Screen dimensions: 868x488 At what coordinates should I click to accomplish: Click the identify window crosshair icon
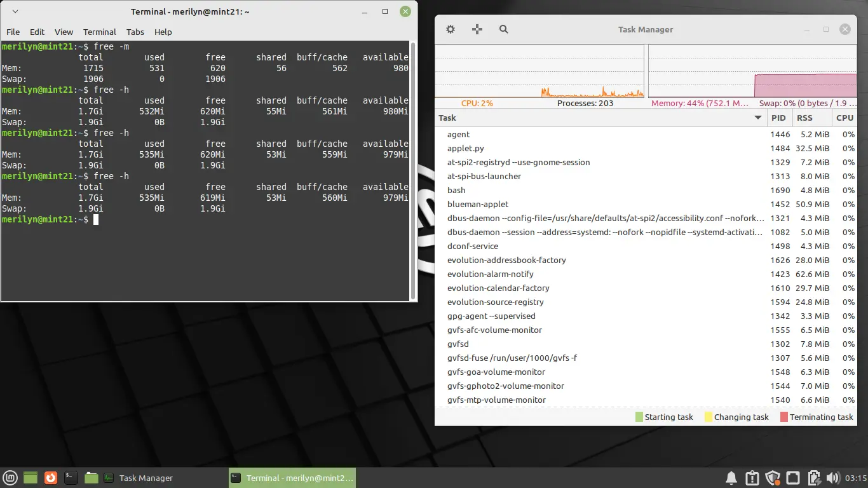pyautogui.click(x=477, y=29)
